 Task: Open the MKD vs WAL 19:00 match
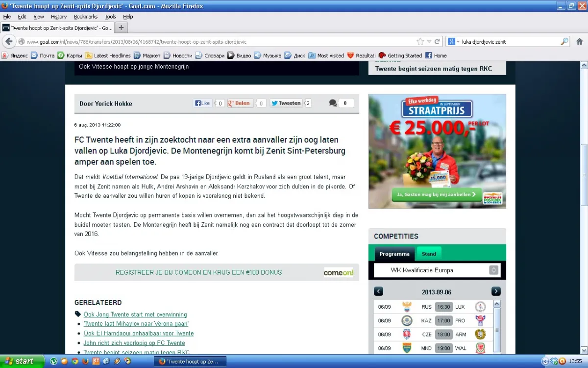[433, 348]
